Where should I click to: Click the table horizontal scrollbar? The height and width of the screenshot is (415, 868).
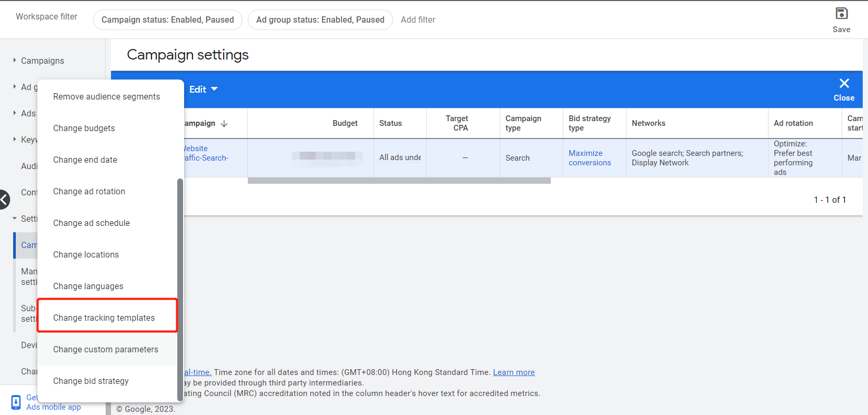pos(399,181)
